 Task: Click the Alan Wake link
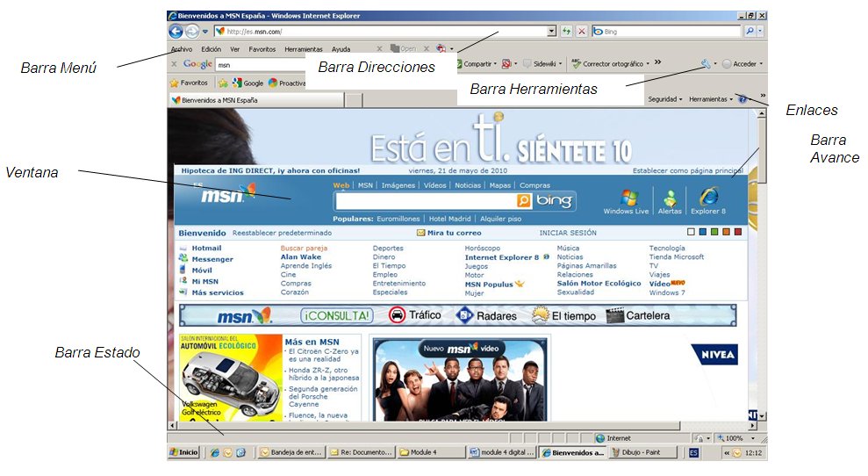[x=300, y=257]
